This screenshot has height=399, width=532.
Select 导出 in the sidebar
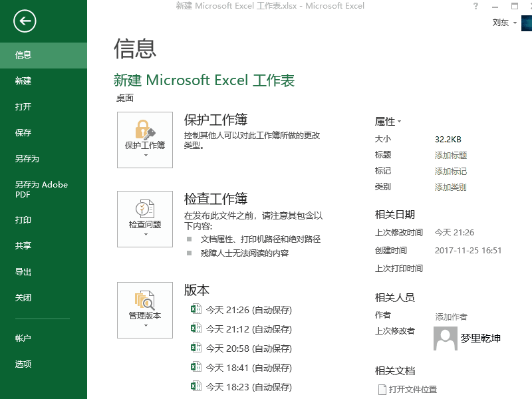click(43, 272)
